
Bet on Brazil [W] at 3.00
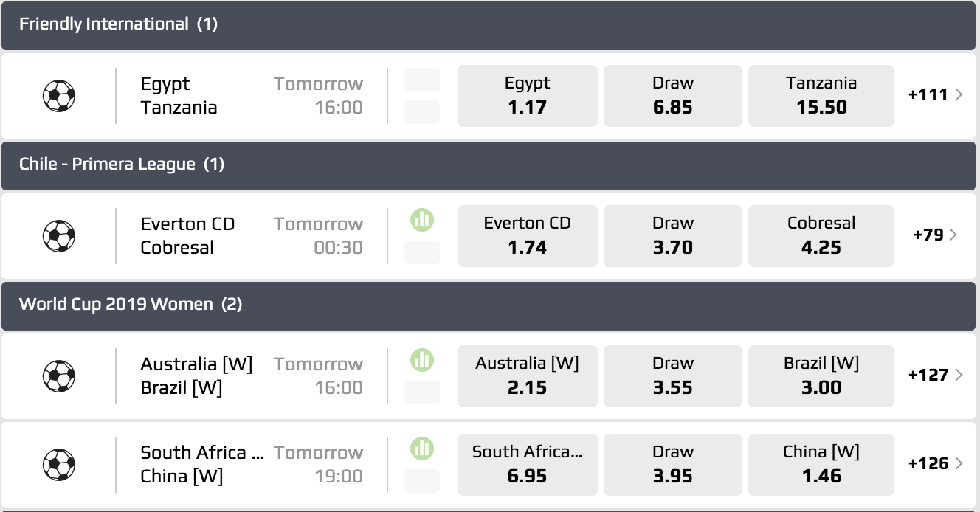(x=821, y=376)
